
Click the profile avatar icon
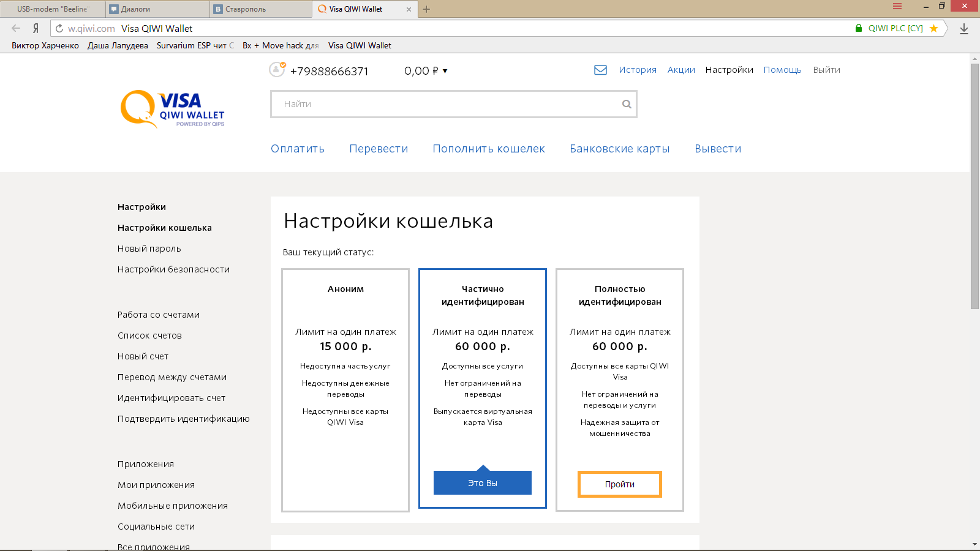point(277,70)
